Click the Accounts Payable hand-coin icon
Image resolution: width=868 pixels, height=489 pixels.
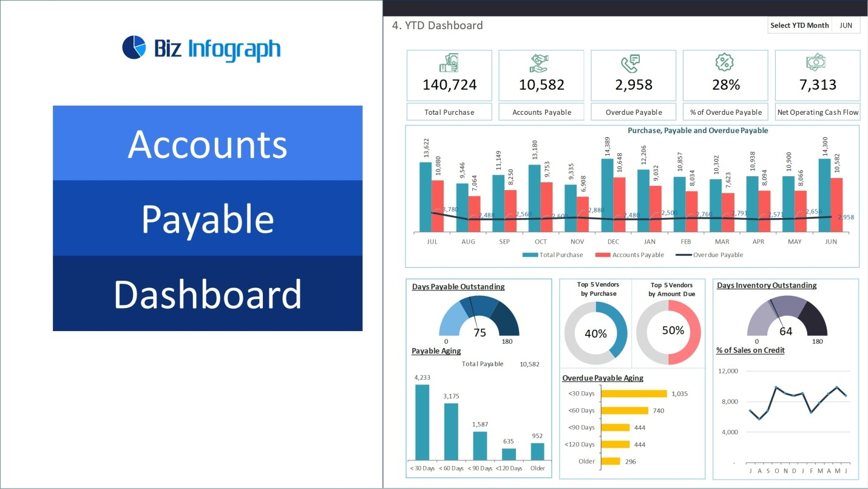pos(541,63)
